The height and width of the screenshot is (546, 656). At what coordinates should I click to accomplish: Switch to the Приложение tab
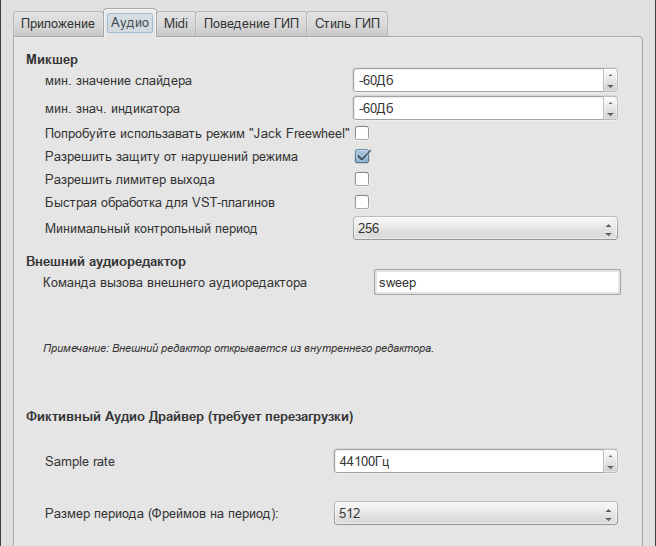[58, 23]
